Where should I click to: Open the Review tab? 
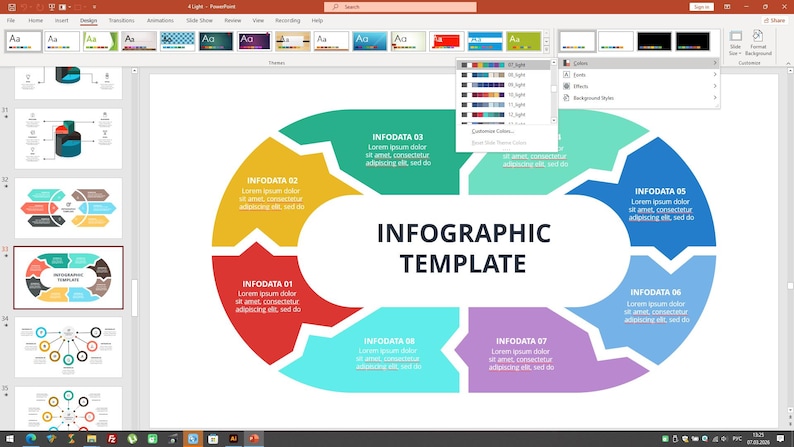click(232, 20)
